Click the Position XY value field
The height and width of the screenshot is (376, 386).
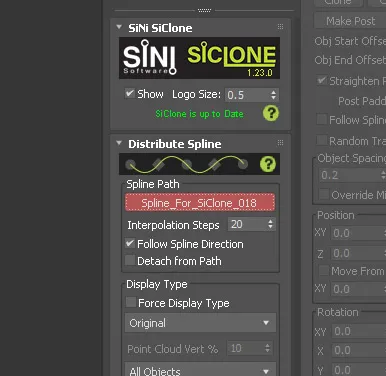(x=358, y=233)
